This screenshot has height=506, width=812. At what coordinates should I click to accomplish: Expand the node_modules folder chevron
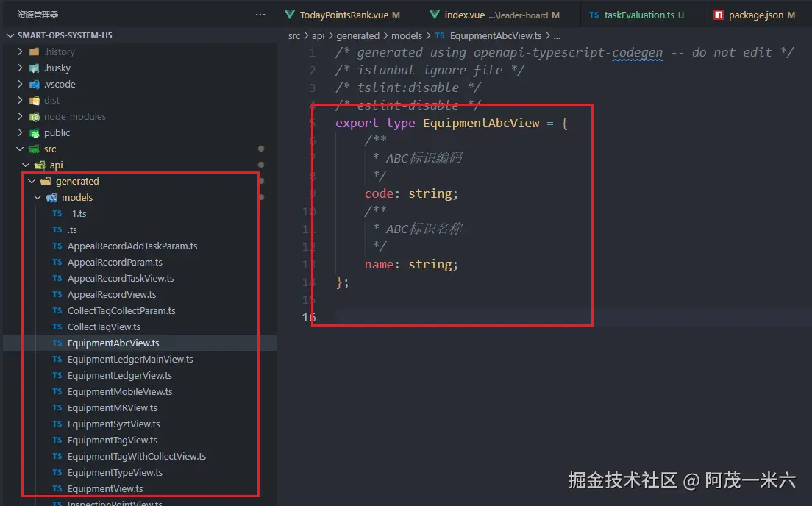(x=20, y=116)
